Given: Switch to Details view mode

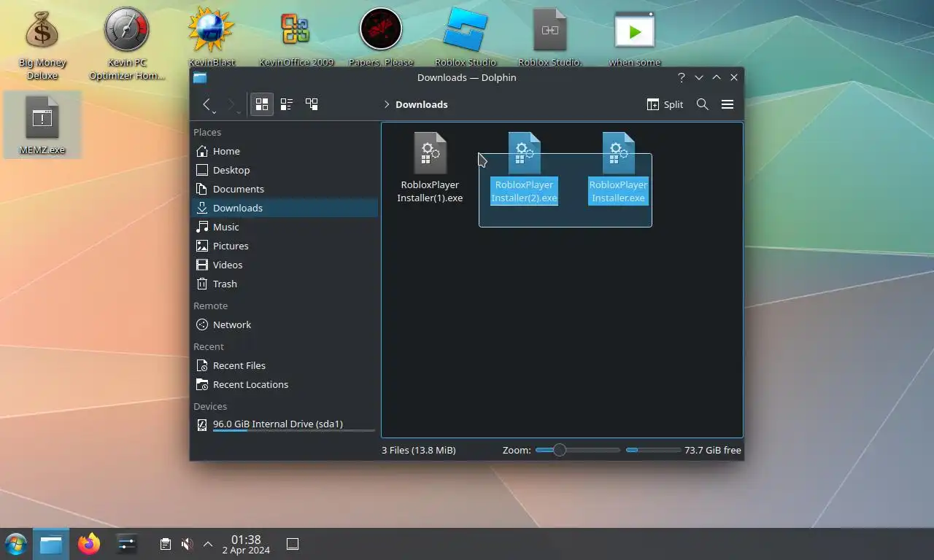Looking at the screenshot, I should pos(312,104).
